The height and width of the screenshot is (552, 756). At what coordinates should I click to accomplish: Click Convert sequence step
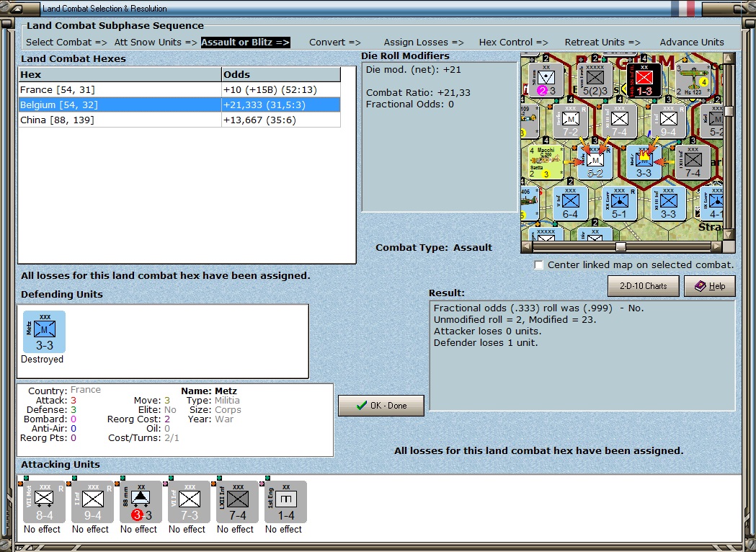(x=335, y=43)
